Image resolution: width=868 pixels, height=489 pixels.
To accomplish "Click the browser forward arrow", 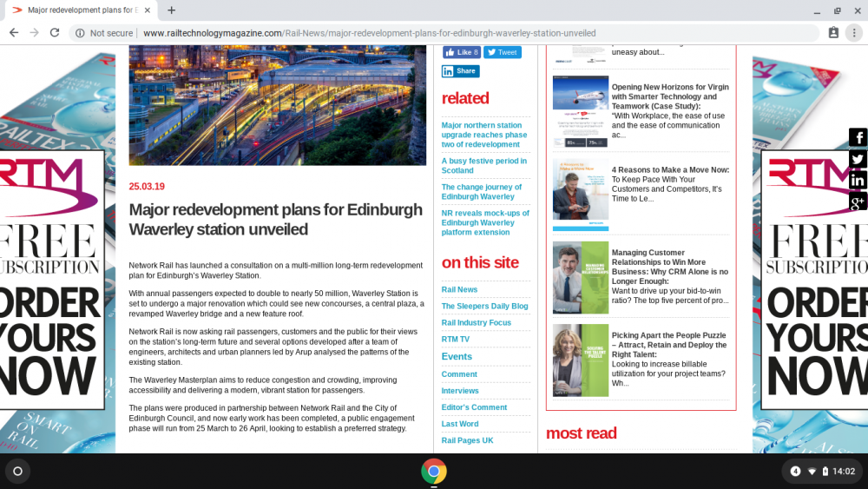I will [35, 33].
